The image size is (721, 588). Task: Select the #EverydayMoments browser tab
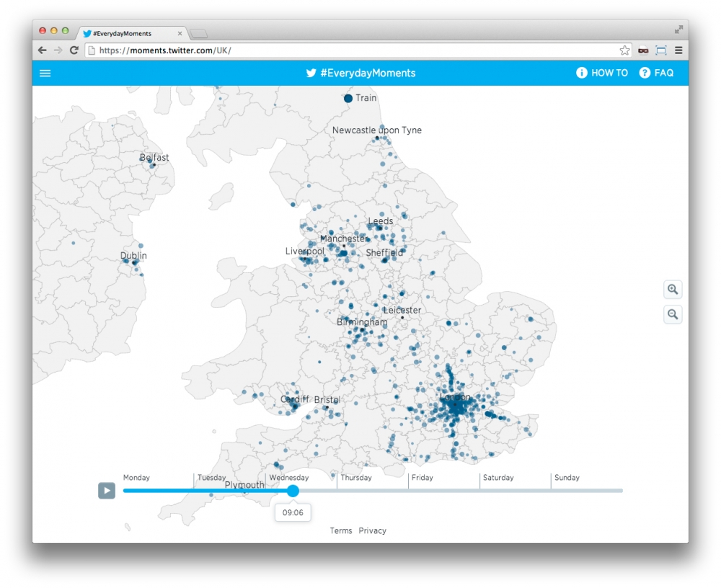click(133, 34)
